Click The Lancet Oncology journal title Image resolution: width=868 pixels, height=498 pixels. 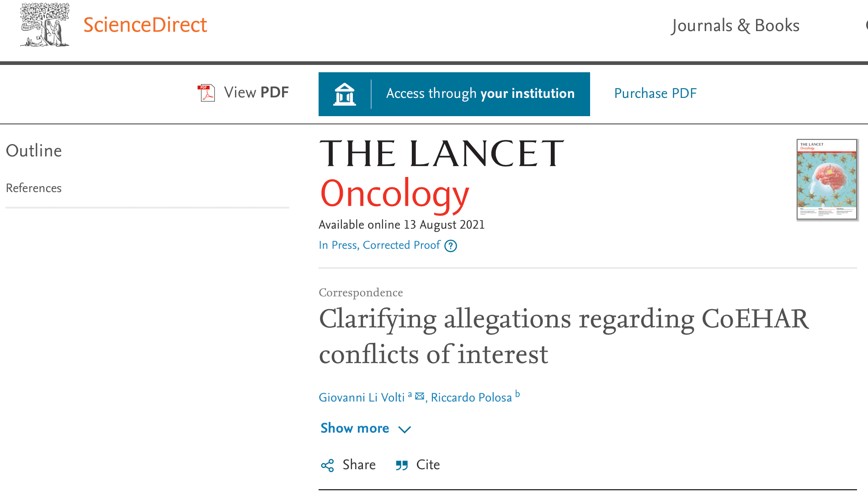click(x=441, y=174)
